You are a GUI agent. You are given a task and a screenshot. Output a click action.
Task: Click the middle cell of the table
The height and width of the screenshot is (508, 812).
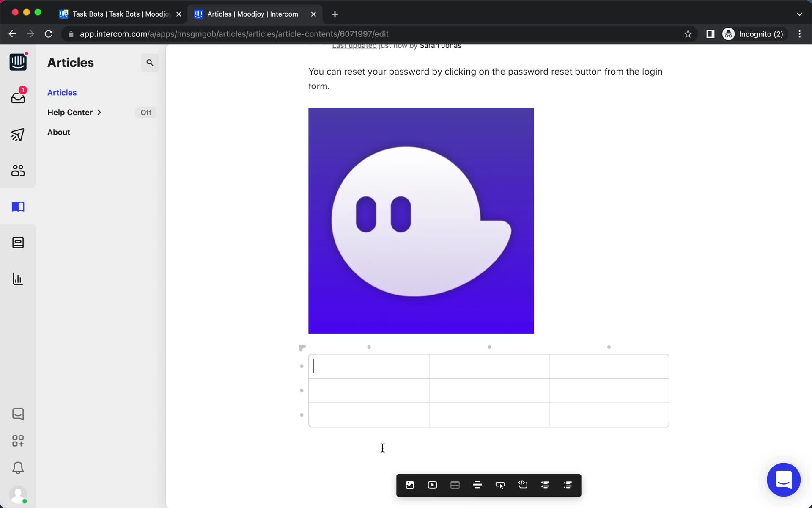coord(489,390)
